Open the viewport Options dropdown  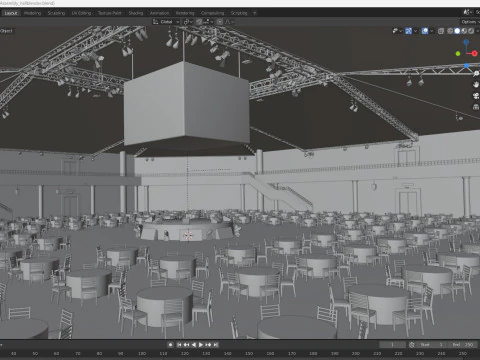pyautogui.click(x=470, y=22)
